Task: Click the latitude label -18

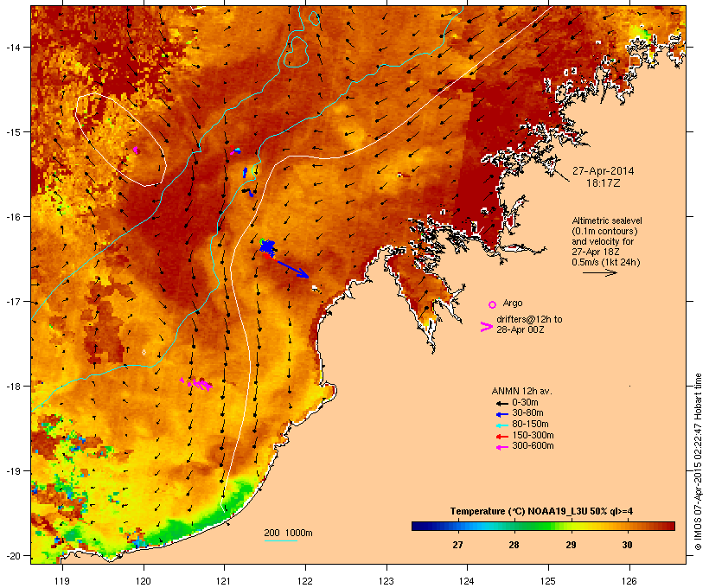Action: pyautogui.click(x=12, y=387)
